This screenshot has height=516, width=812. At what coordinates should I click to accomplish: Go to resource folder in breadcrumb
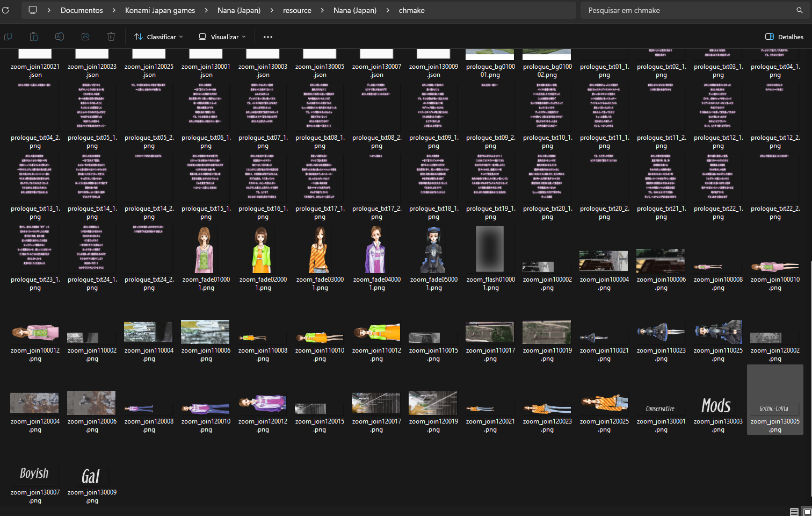pos(297,10)
